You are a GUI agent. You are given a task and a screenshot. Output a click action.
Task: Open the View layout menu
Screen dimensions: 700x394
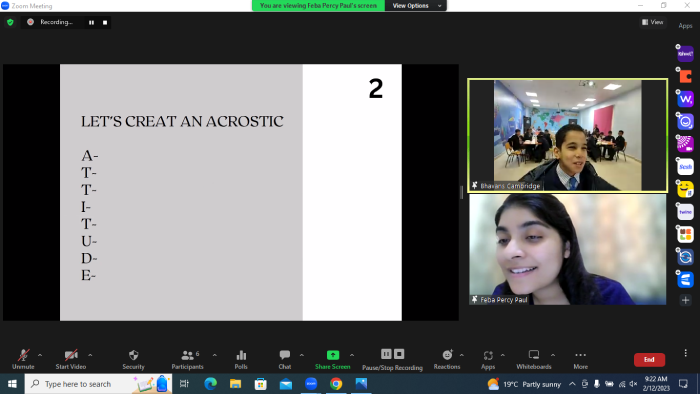653,22
